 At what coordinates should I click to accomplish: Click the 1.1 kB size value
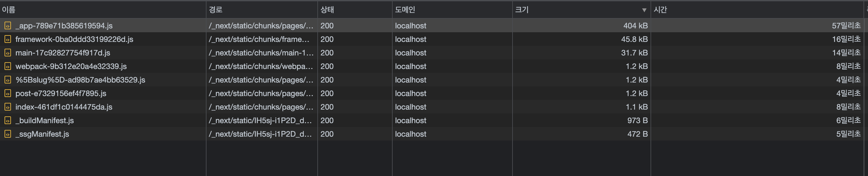[637, 107]
